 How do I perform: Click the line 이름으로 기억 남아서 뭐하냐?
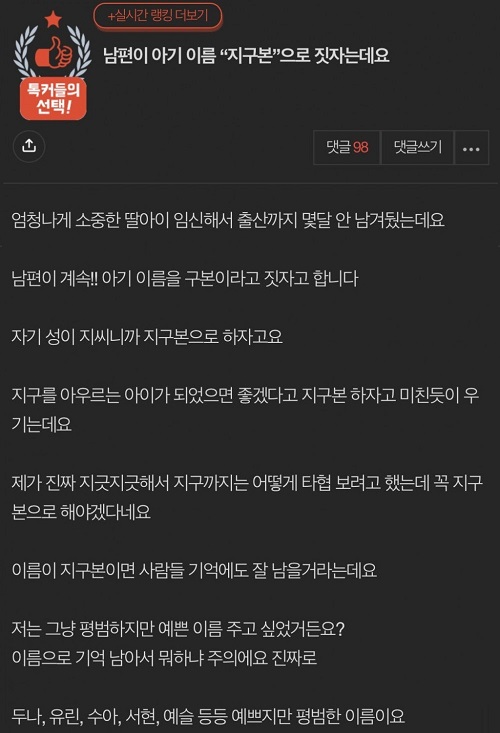pos(164,658)
